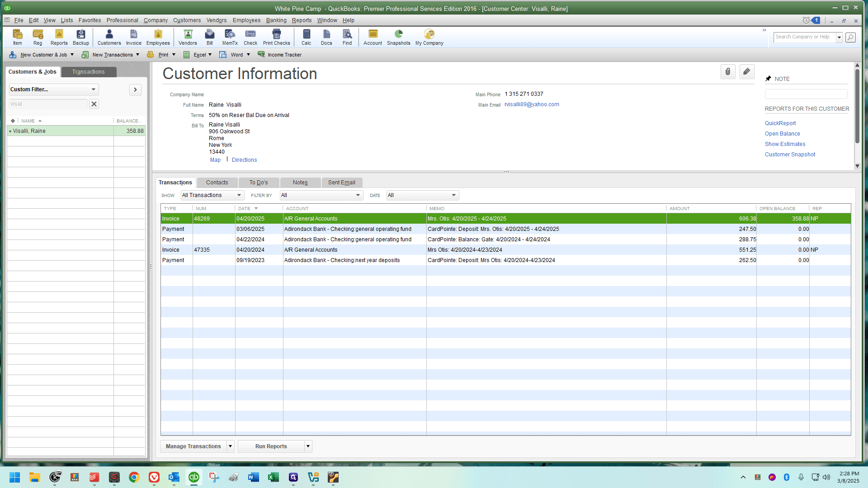Click the rvisalli89@yahoo.com email link
Viewport: 868px width, 488px height.
point(532,104)
